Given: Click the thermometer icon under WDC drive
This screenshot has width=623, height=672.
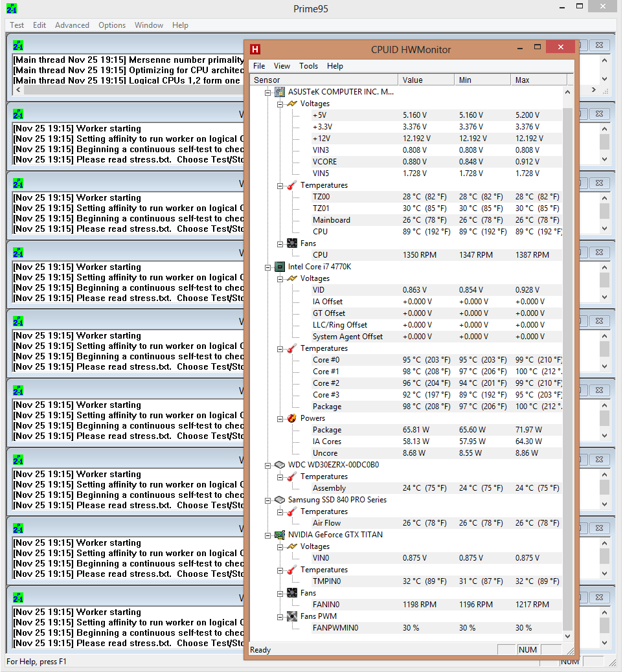Looking at the screenshot, I should (292, 476).
